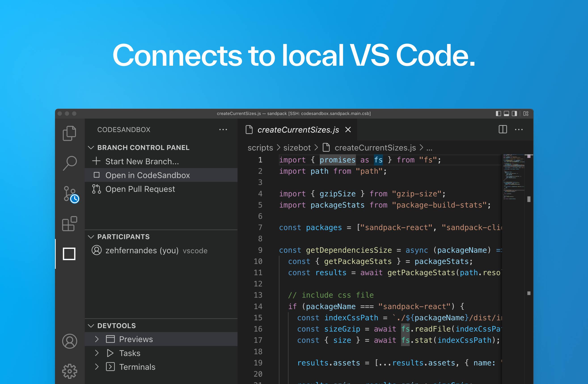Open CodeSandbox side bar ellipsis menu

coord(223,129)
